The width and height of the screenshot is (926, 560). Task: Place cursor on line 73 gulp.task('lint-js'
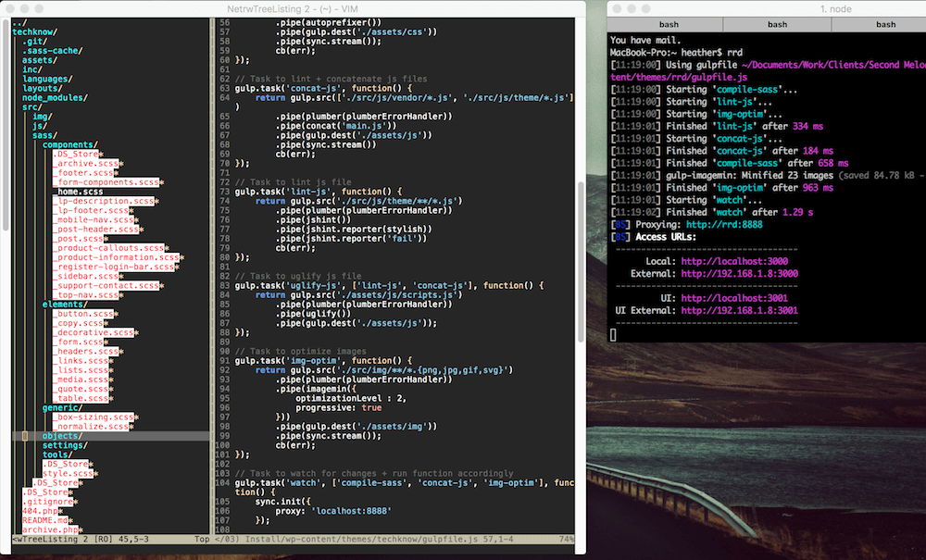point(319,192)
